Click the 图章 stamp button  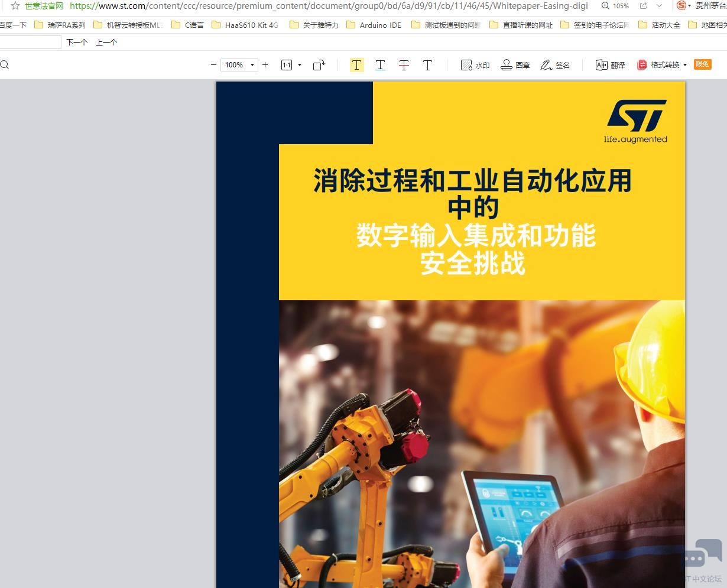coord(515,65)
